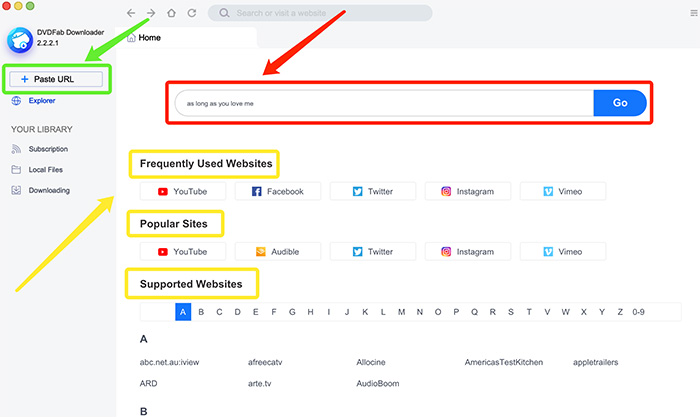Select letter B in alphabet index
Screen dimensions: 700x417
201,312
